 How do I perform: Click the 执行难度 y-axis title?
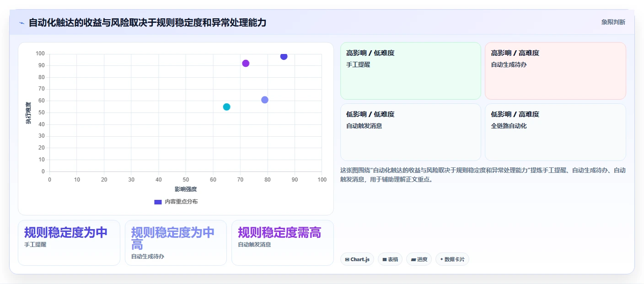(x=28, y=113)
